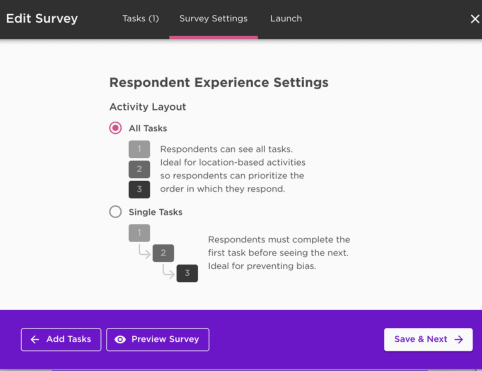482x371 pixels.
Task: Click the Add Tasks button
Action: (x=61, y=339)
